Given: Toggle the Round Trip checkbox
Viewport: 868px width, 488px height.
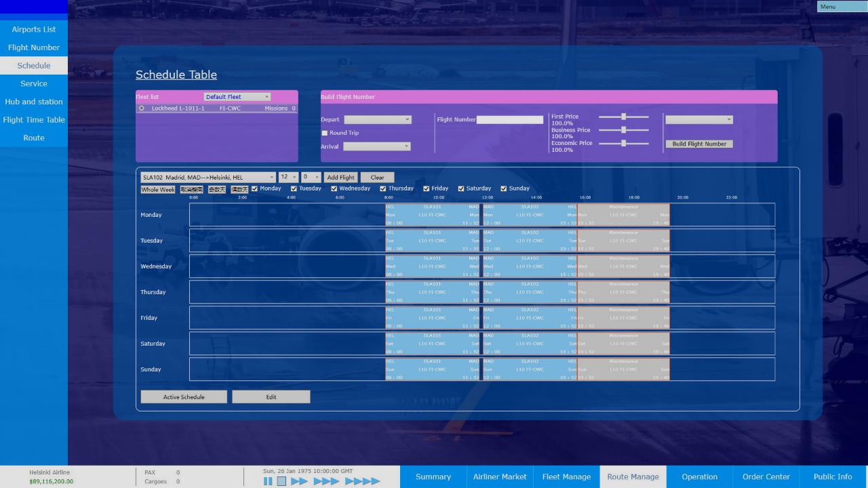Looking at the screenshot, I should (324, 133).
